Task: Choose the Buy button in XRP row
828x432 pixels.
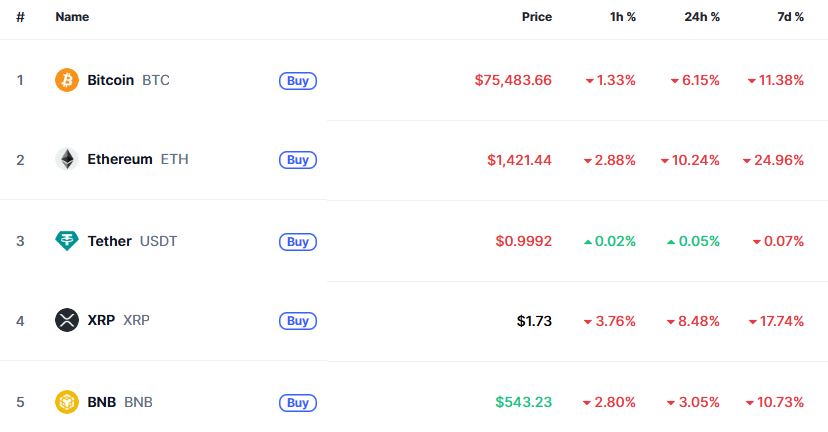Action: (298, 321)
